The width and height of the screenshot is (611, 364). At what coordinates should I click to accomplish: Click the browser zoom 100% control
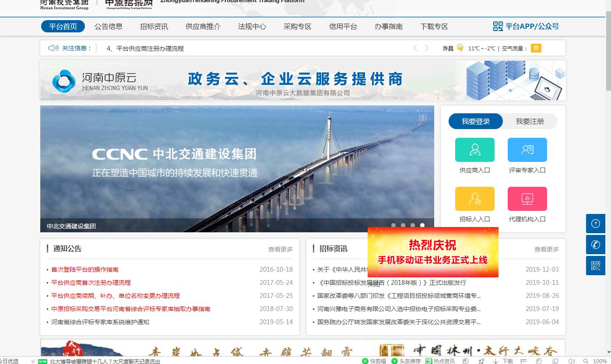[600, 361]
